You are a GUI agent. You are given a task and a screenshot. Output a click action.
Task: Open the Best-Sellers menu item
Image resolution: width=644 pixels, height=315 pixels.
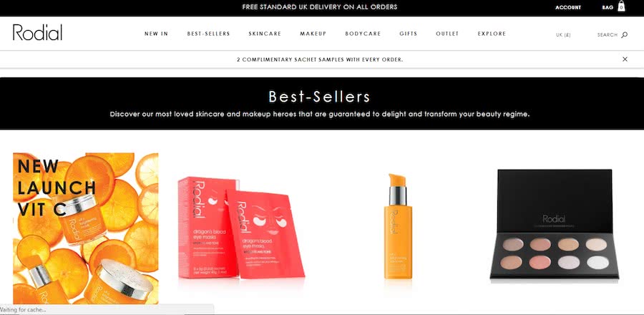[208, 34]
